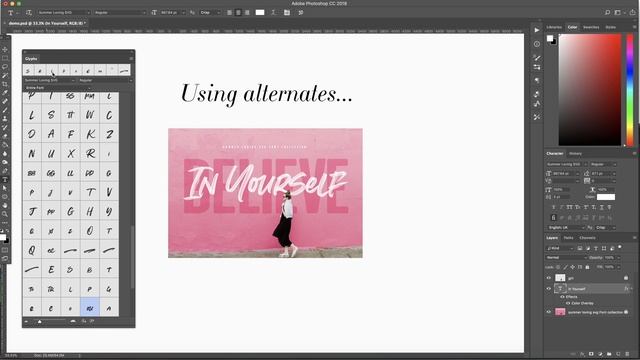Hide the summer loving font collection layer

coord(549,312)
